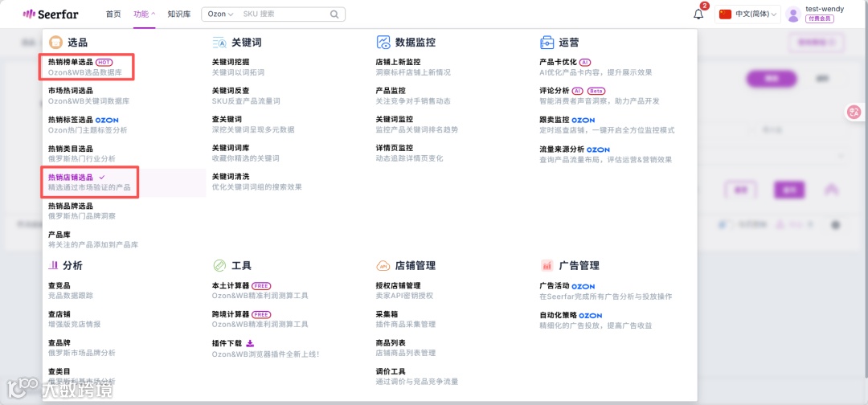Go to 首页 in the top navigation

(x=113, y=14)
